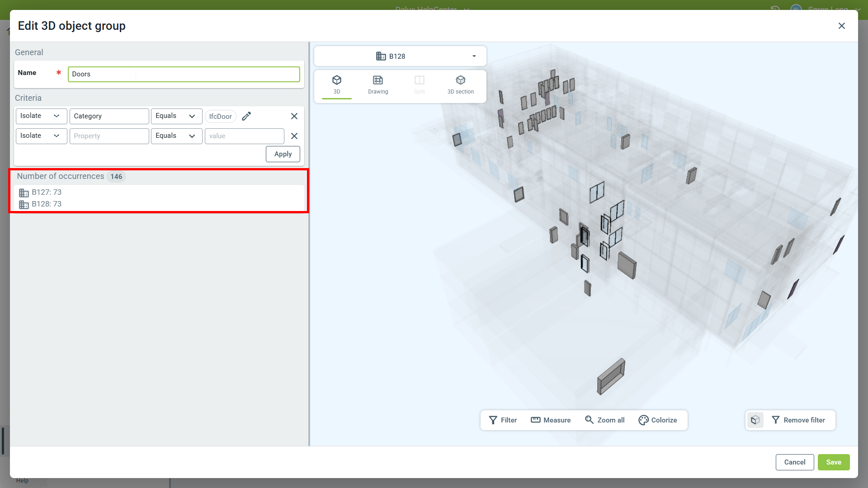Image resolution: width=868 pixels, height=488 pixels.
Task: Remove the empty Property criteria row
Action: pos(294,136)
